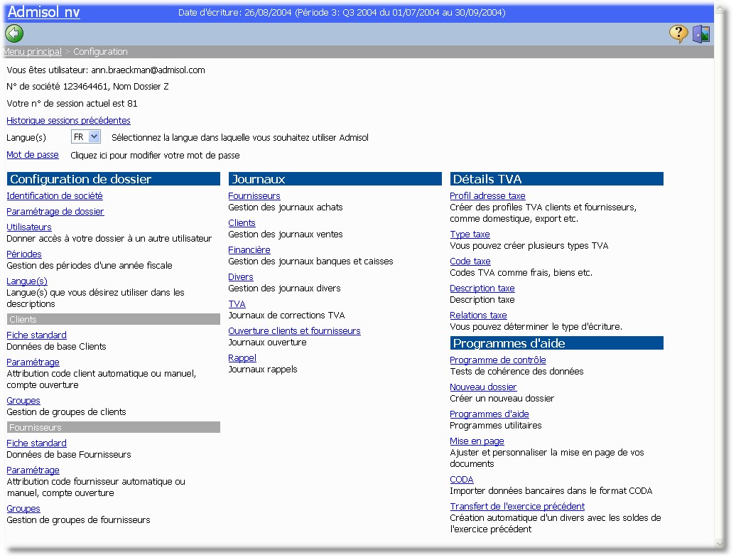This screenshot has height=560, width=736.
Task: Open the Relations taxe link
Action: click(478, 316)
